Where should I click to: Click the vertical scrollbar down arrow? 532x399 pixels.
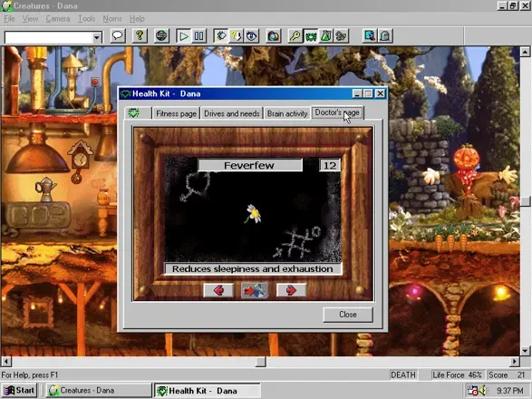tap(525, 351)
